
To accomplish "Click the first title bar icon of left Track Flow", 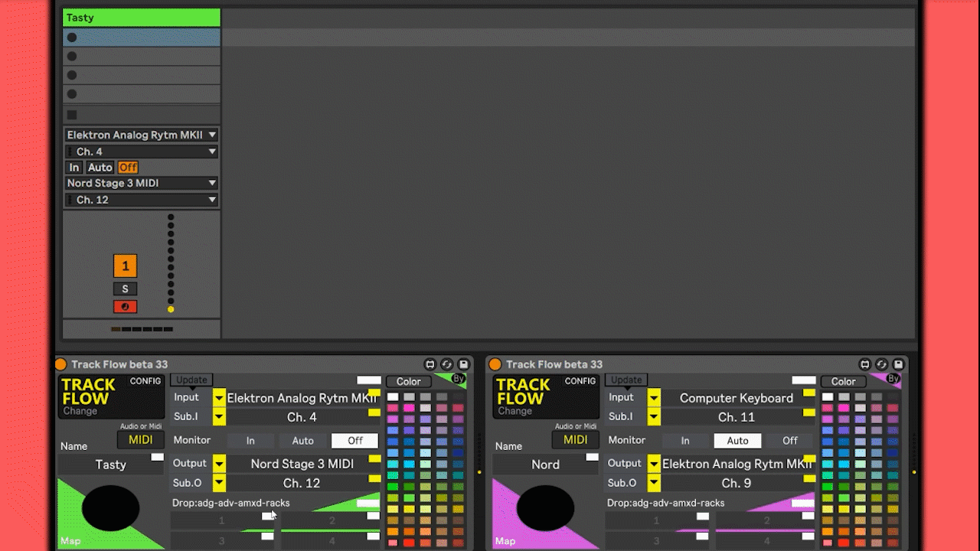I will click(430, 365).
